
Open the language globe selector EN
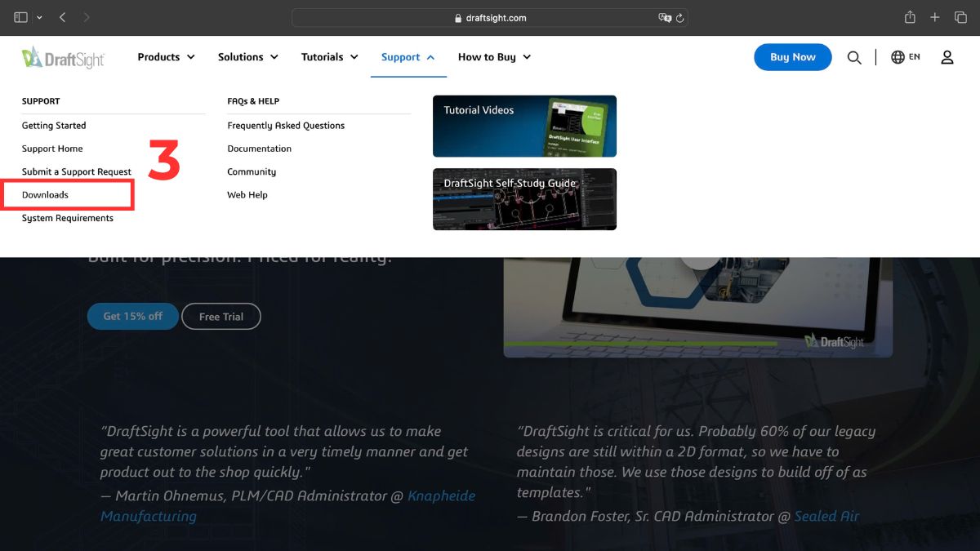906,57
